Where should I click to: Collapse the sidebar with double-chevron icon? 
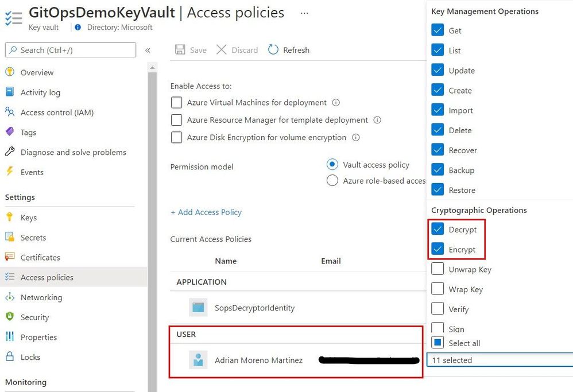pos(148,51)
